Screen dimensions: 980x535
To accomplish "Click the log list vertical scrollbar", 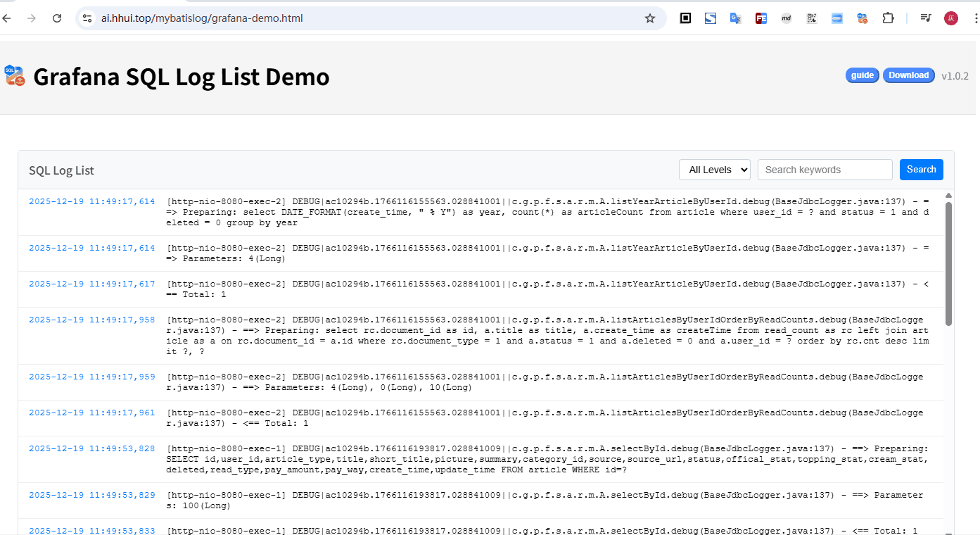I will pyautogui.click(x=948, y=264).
